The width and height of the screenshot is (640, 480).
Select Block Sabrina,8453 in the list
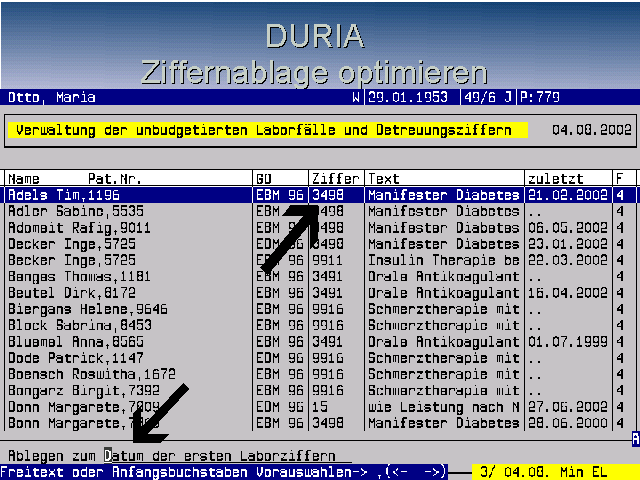click(80, 326)
